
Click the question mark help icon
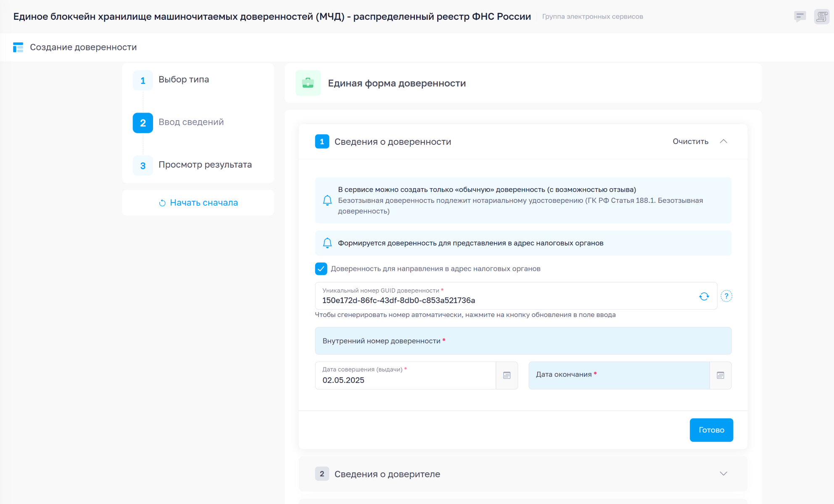[x=726, y=296]
